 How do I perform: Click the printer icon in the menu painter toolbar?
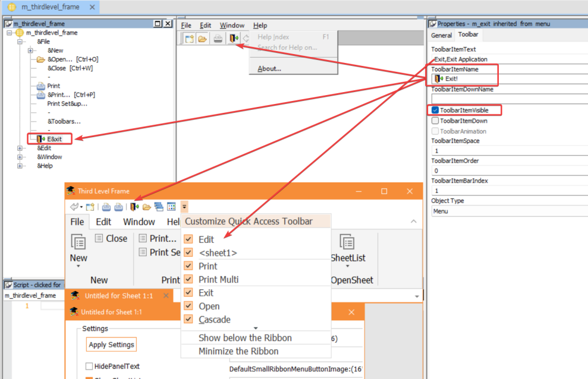tap(218, 39)
